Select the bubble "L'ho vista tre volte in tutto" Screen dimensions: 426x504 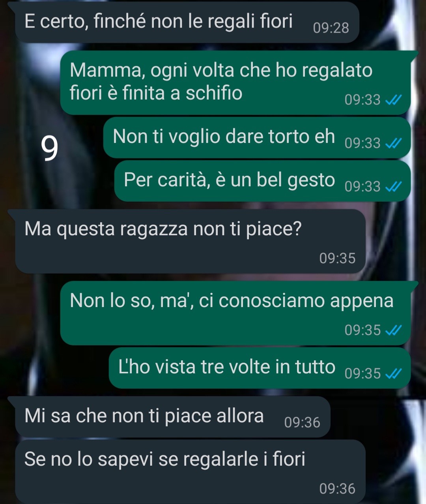point(260,368)
